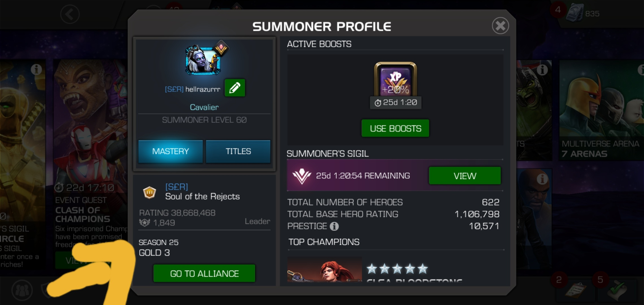Screen dimensions: 644x305
Task: Click the alliance gold badge icon
Action: click(x=150, y=193)
